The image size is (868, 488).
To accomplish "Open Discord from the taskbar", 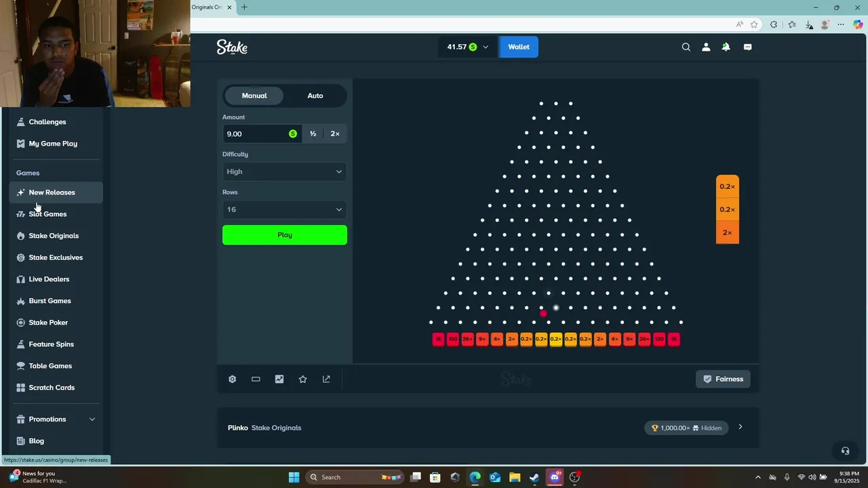I will click(555, 477).
